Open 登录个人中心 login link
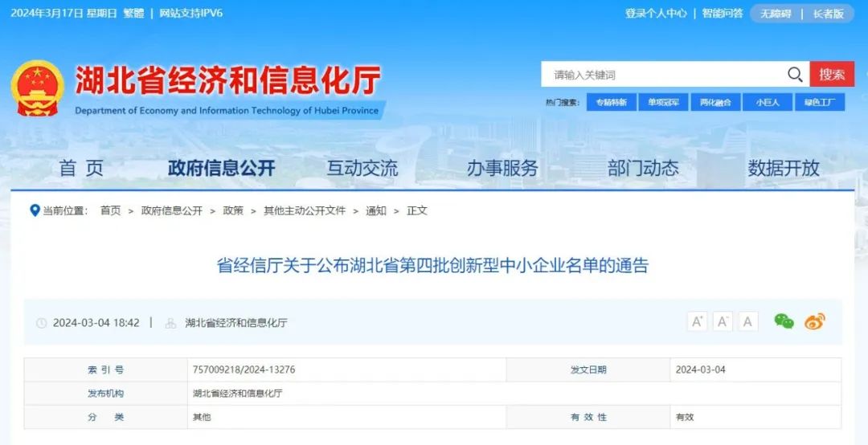 (656, 14)
